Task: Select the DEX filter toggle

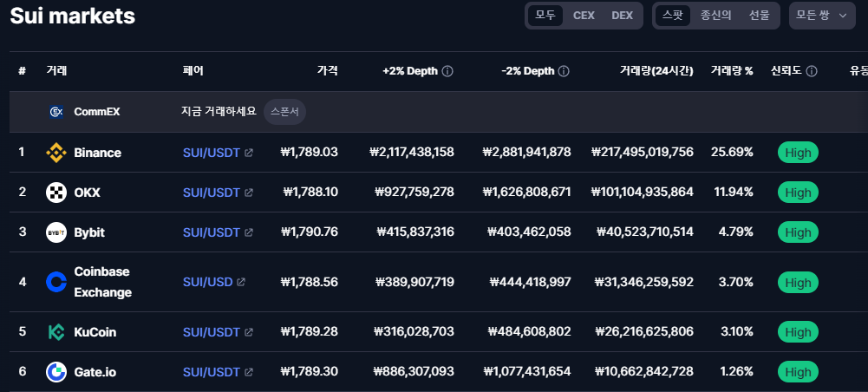Action: (622, 16)
